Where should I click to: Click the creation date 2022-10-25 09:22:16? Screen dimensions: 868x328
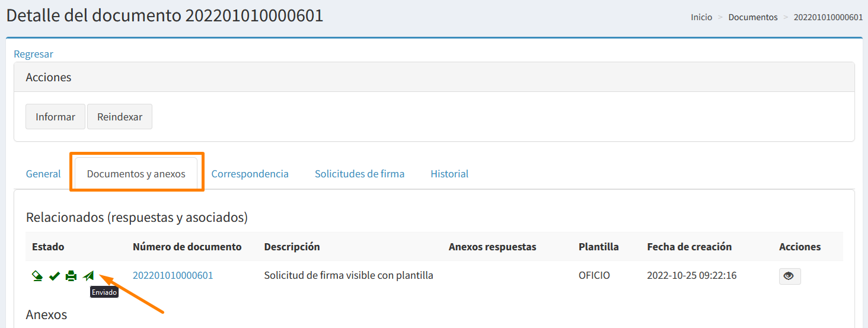pyautogui.click(x=692, y=275)
